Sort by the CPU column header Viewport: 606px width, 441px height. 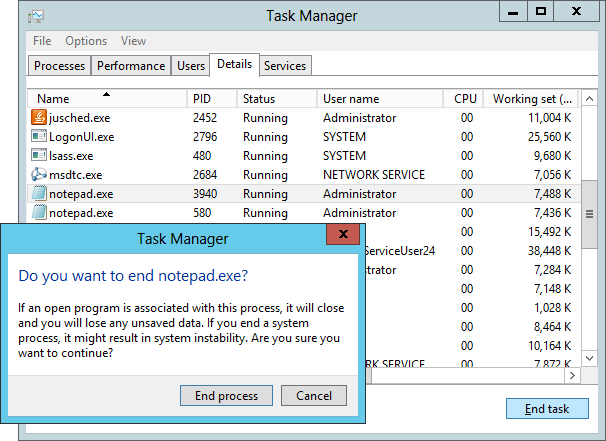pos(465,99)
